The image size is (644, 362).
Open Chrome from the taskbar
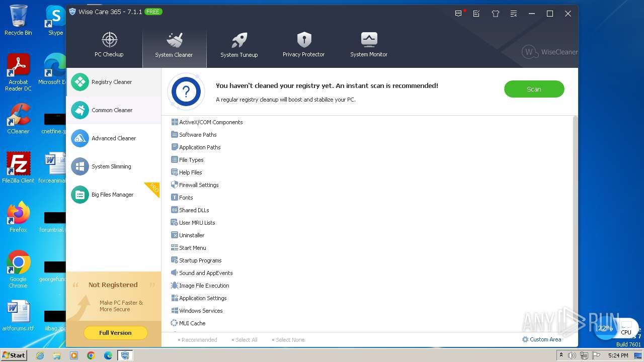click(91, 355)
